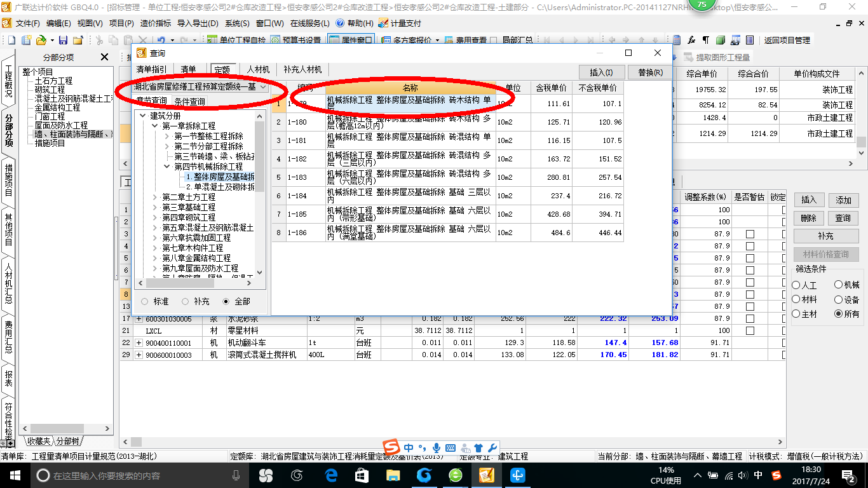Open 单位工程自检 self-check tool
This screenshot has height=488, width=868.
(236, 40)
